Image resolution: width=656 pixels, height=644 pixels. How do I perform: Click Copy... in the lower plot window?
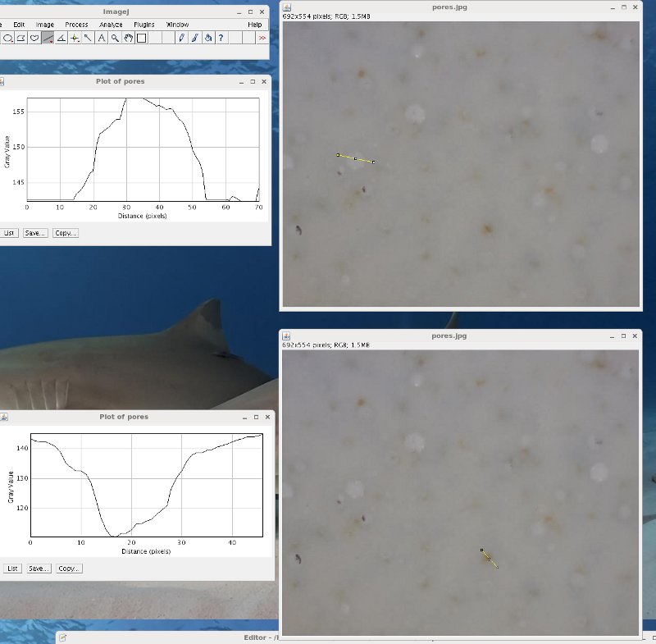coord(69,569)
